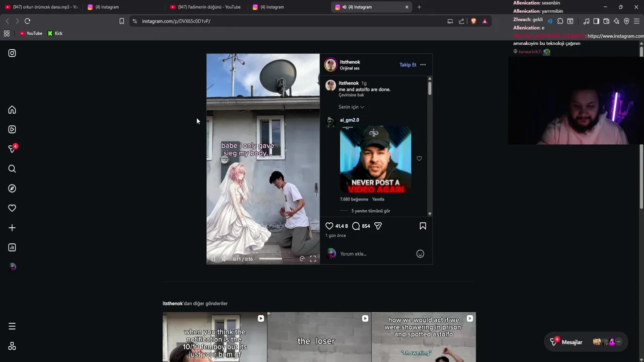Open 'showering in prison' post thumbnail
The height and width of the screenshot is (362, 644).
tap(424, 337)
